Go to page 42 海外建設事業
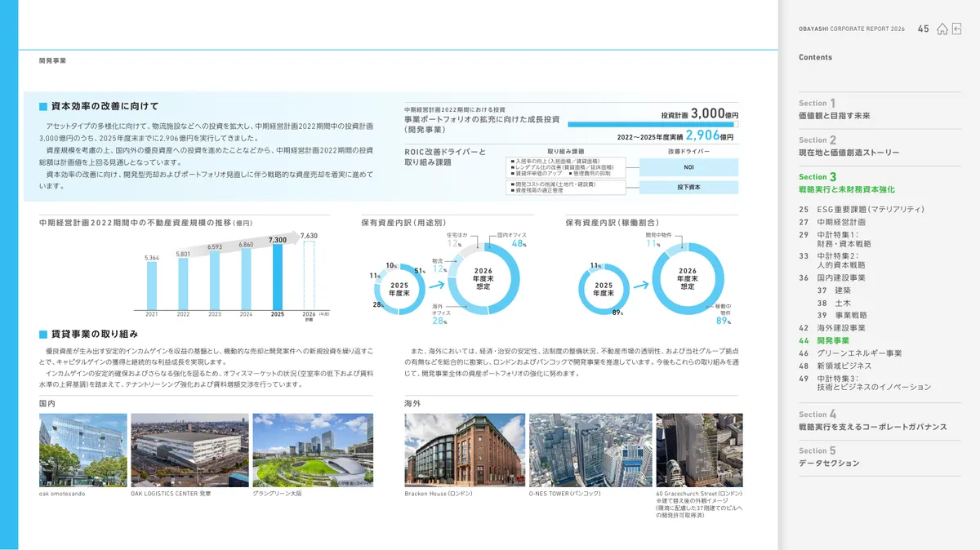 832,328
